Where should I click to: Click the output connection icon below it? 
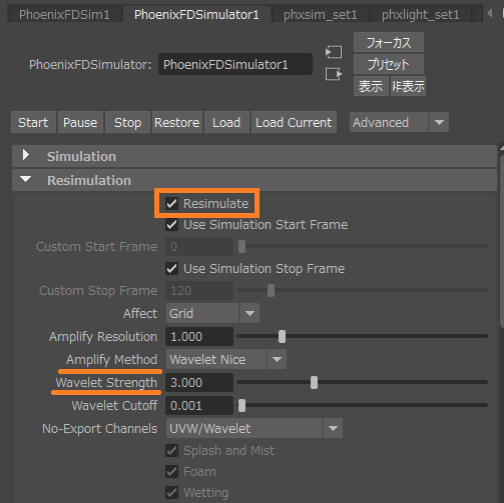[334, 74]
